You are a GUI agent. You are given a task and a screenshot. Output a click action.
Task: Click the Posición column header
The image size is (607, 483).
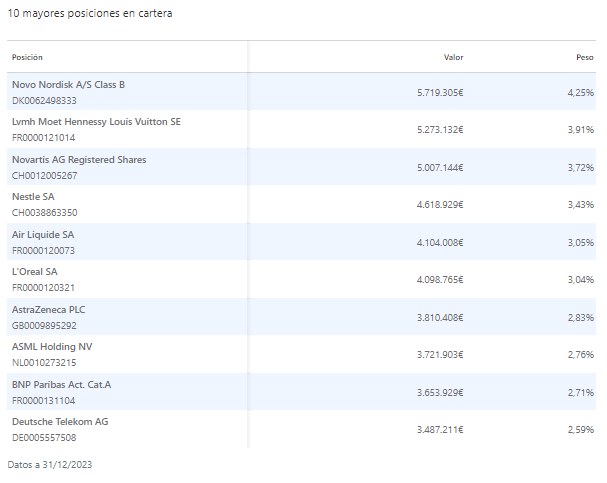click(28, 57)
